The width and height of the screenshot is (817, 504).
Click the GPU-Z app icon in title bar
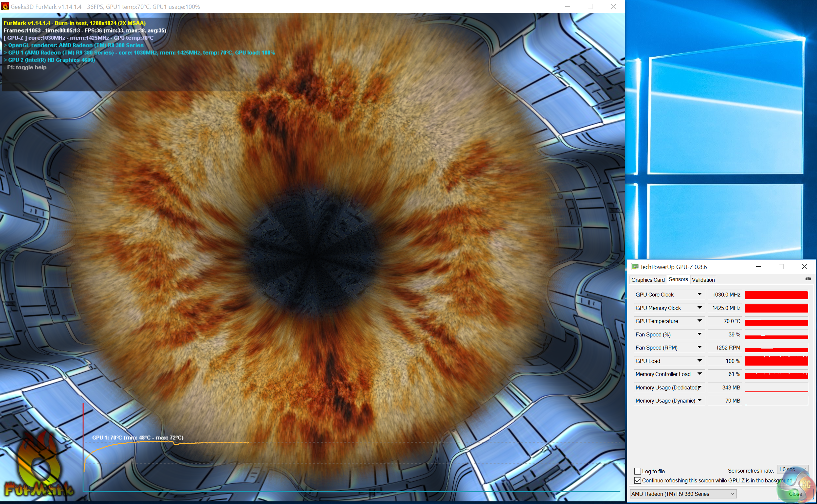(x=635, y=267)
